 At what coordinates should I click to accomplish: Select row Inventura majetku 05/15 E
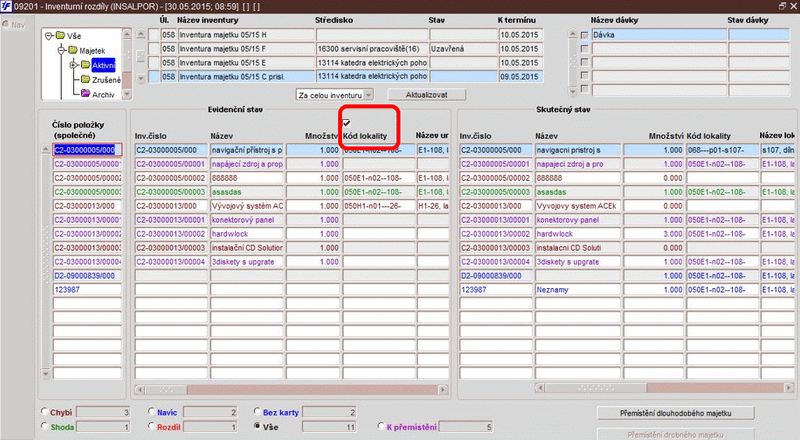[x=246, y=62]
